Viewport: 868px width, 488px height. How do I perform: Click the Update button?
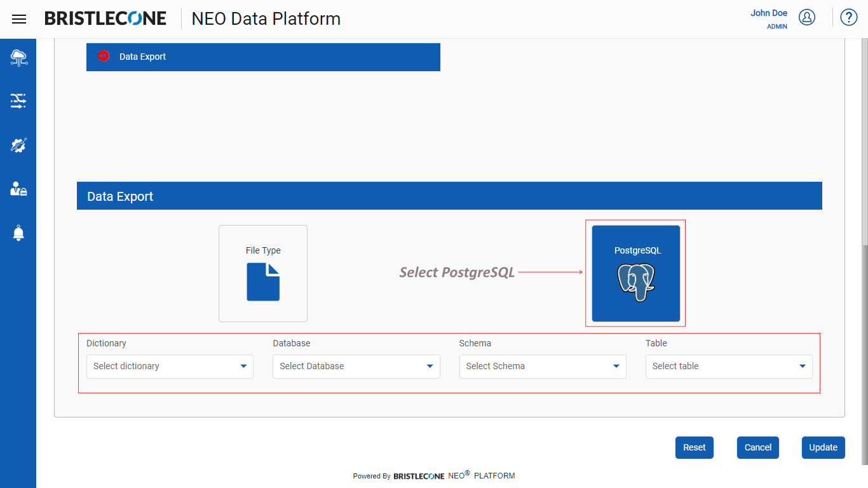point(824,447)
